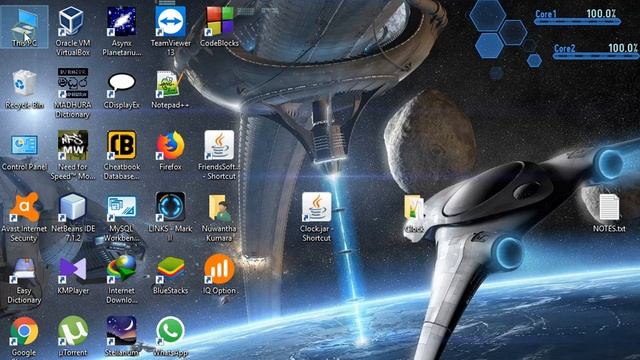This screenshot has height=360, width=640.
Task: Select the Clock folder icon
Action: [x=414, y=214]
